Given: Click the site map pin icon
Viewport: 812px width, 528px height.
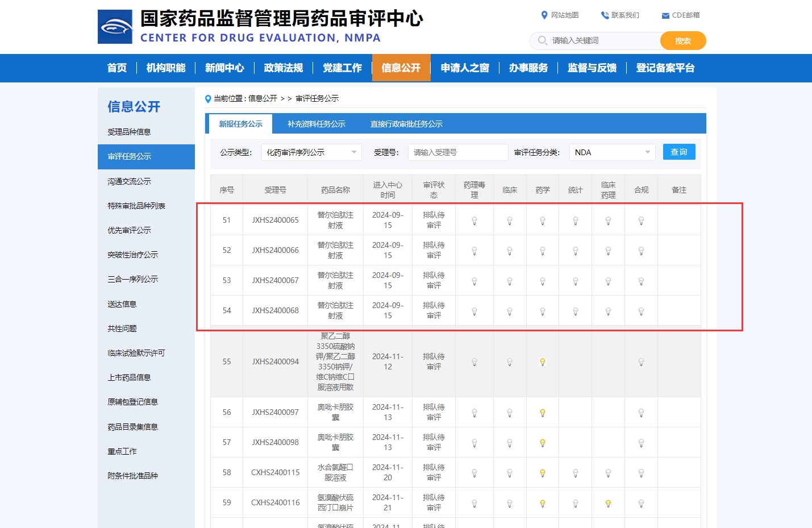Looking at the screenshot, I should pos(544,15).
